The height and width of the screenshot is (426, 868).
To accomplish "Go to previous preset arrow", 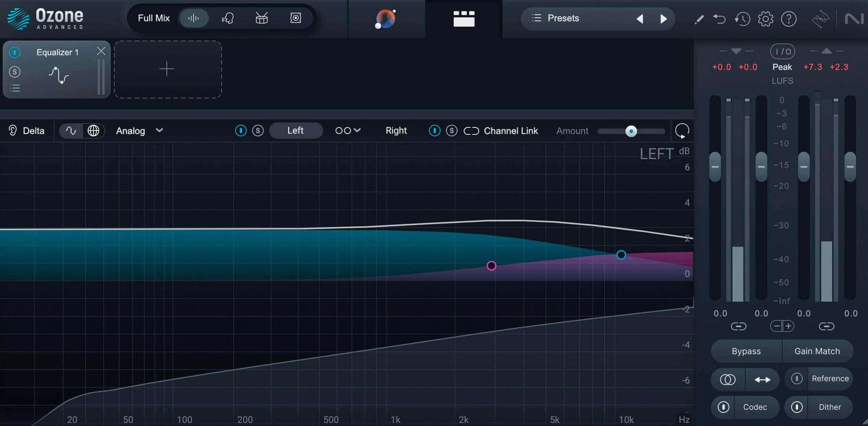I will pyautogui.click(x=640, y=19).
